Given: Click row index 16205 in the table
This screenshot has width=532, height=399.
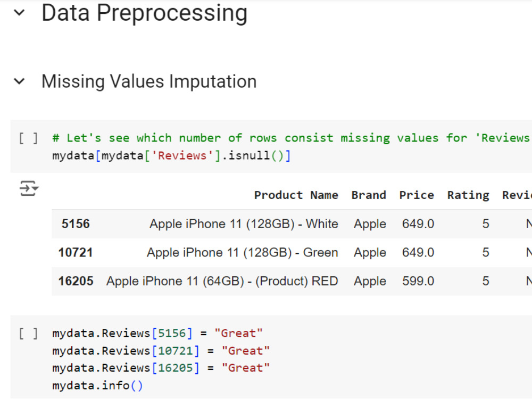Looking at the screenshot, I should click(x=75, y=281).
